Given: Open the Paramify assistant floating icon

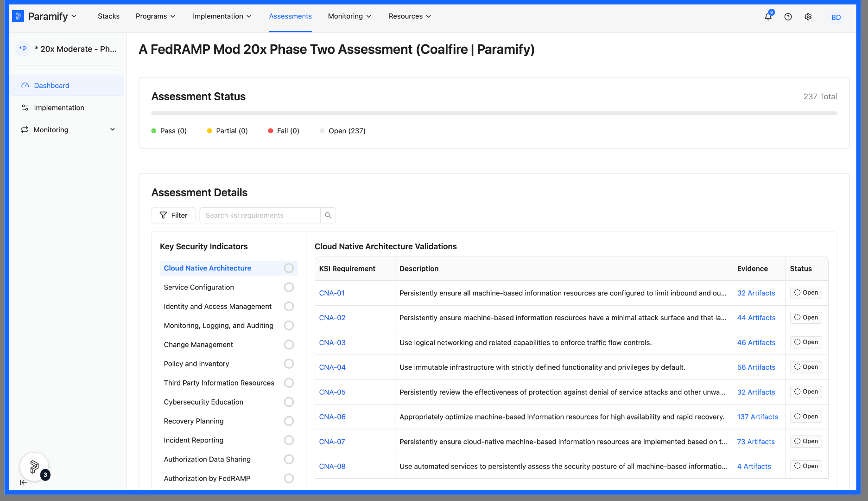Looking at the screenshot, I should [34, 467].
